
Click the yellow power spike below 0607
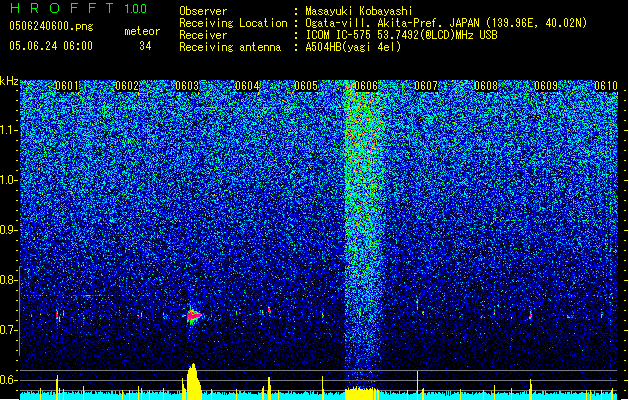(418, 385)
